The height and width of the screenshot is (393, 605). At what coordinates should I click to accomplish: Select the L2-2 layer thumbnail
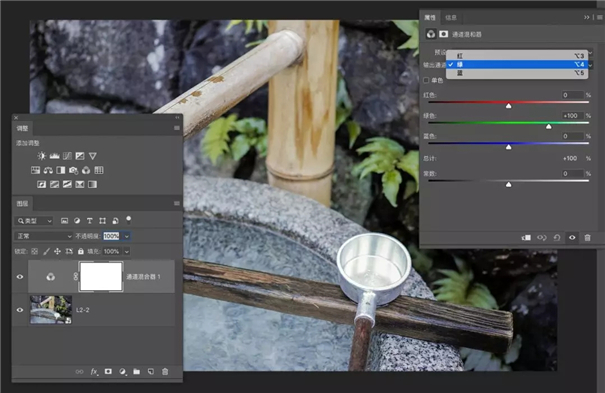(x=51, y=310)
